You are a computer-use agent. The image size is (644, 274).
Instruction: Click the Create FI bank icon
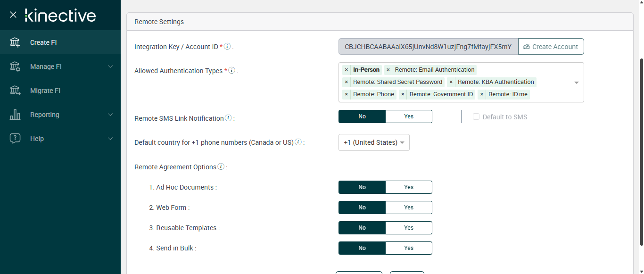15,42
